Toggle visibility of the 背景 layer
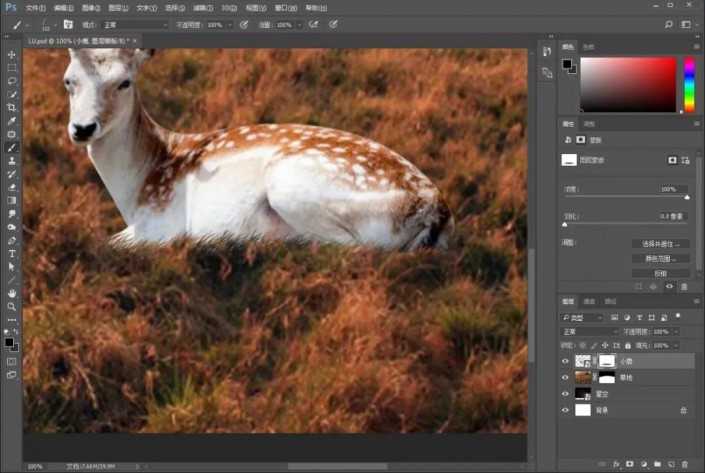The width and height of the screenshot is (705, 473). click(x=566, y=410)
